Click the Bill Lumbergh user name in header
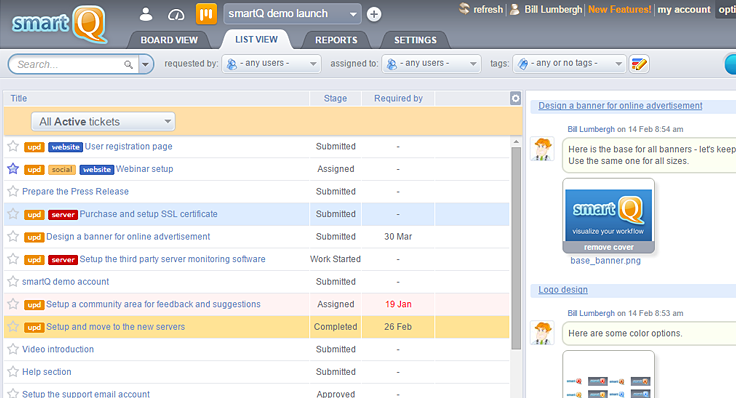This screenshot has width=736, height=398. point(553,9)
